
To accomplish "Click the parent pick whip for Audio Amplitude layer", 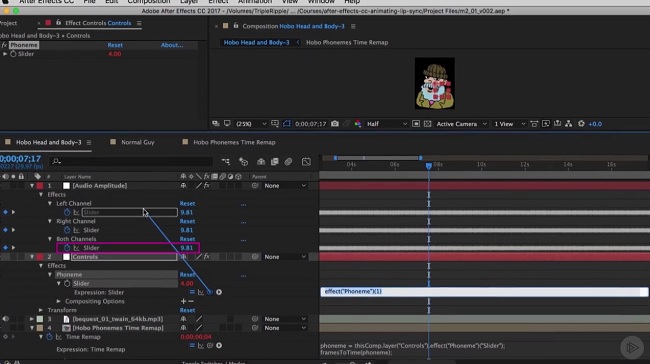I will click(x=255, y=186).
